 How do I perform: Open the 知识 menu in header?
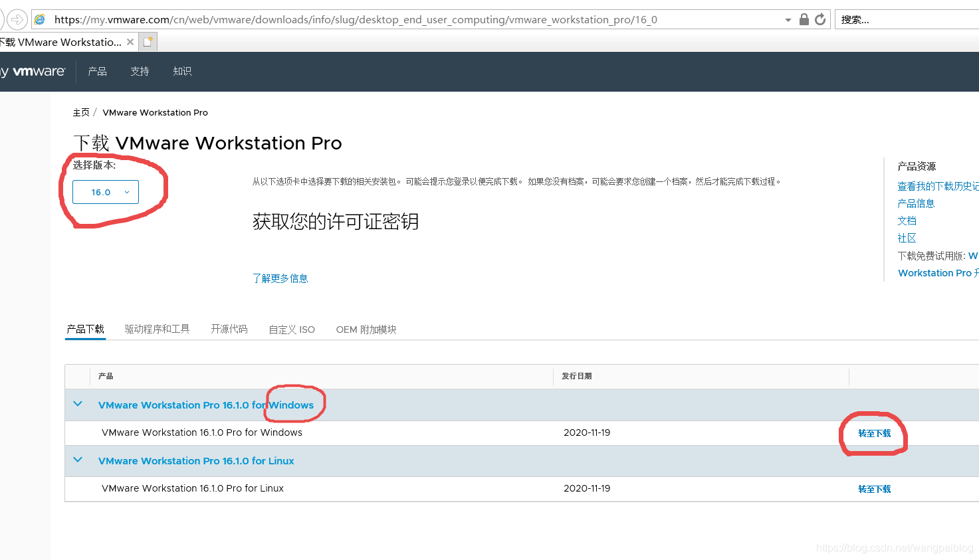point(182,71)
